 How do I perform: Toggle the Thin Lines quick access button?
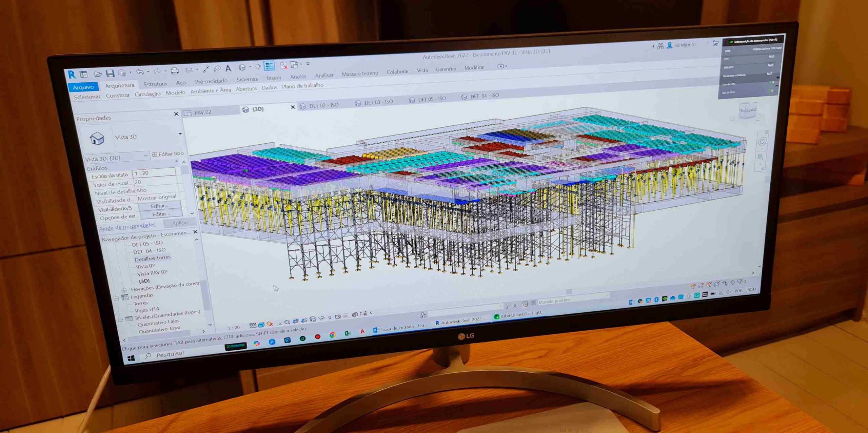(269, 66)
